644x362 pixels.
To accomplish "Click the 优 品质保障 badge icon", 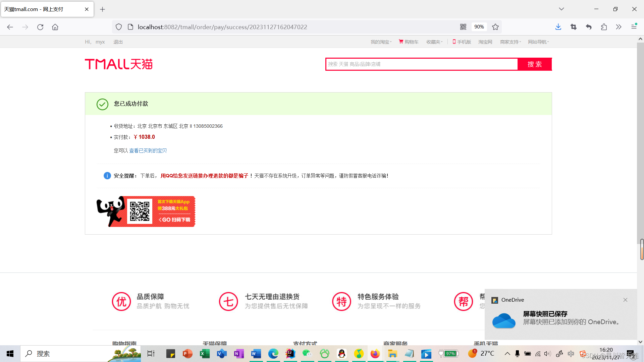I will pyautogui.click(x=121, y=301).
